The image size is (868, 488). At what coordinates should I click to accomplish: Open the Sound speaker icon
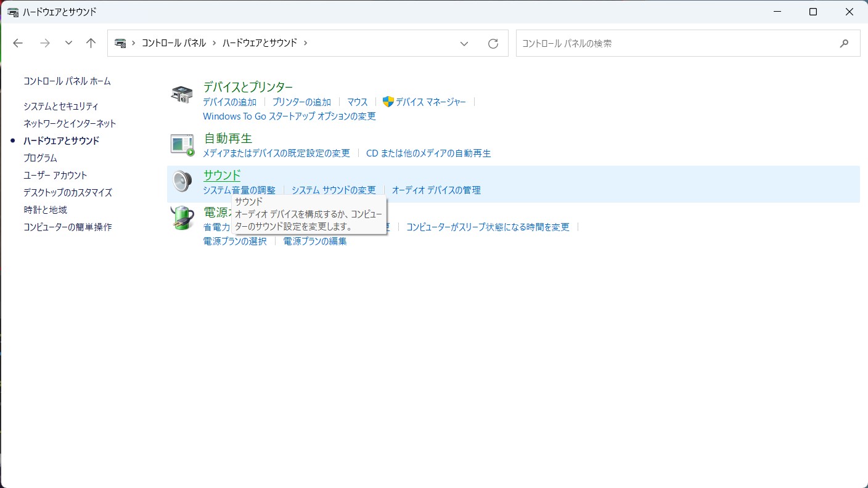point(182,181)
